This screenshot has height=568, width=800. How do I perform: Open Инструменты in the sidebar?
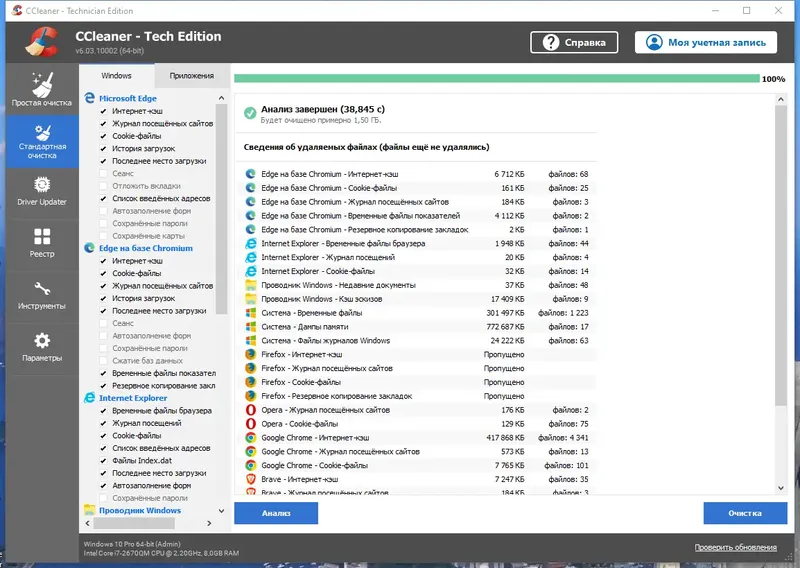coord(42,295)
